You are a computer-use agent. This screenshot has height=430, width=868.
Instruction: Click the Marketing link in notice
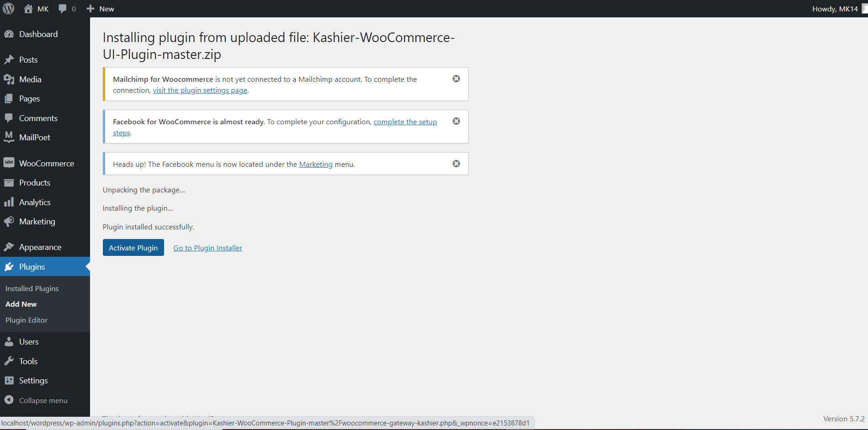pos(316,165)
